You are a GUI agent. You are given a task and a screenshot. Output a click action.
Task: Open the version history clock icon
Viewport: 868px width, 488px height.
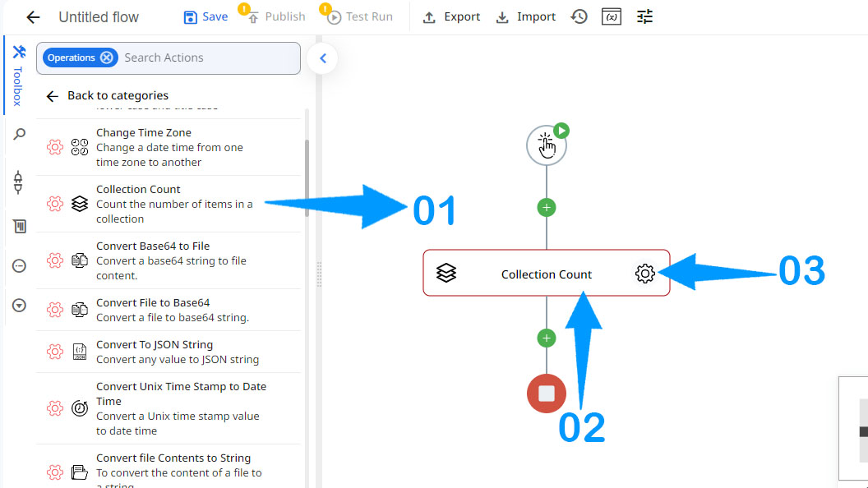click(579, 16)
